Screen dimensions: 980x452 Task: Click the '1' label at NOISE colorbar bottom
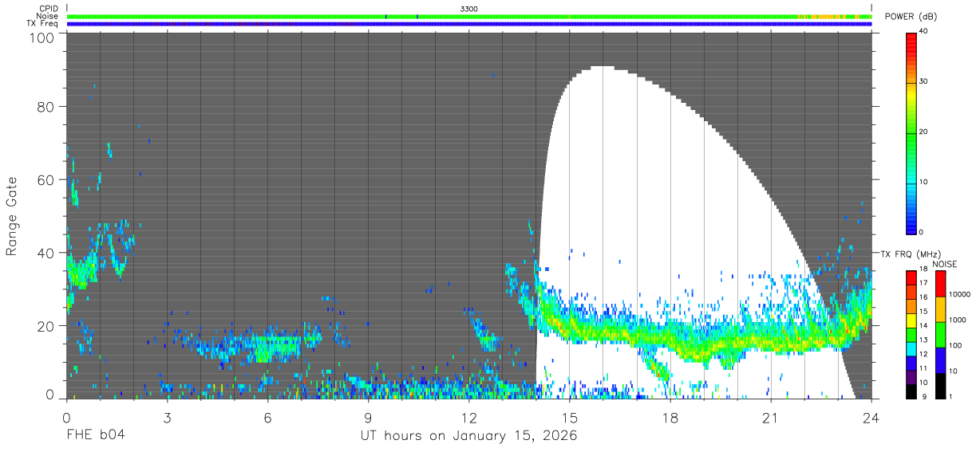pos(952,396)
